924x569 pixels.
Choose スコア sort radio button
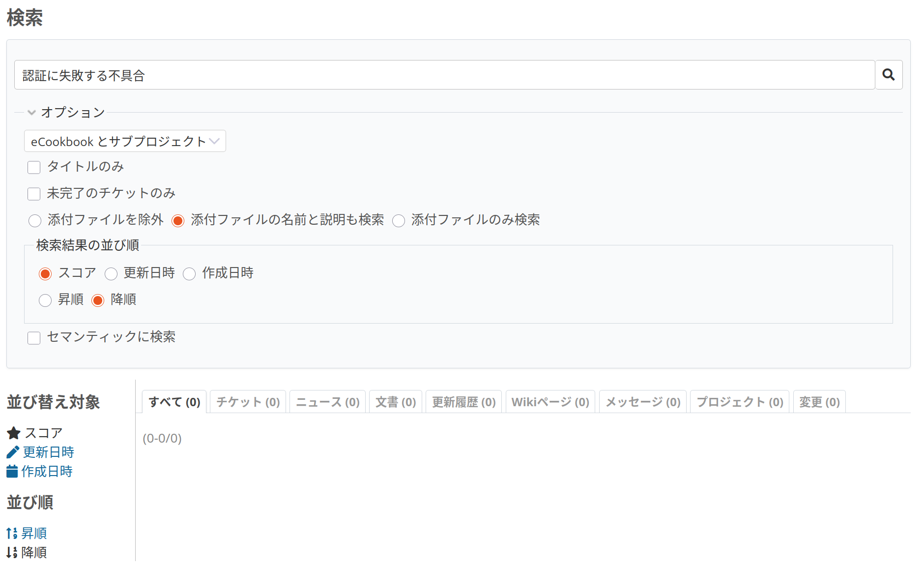coord(45,274)
